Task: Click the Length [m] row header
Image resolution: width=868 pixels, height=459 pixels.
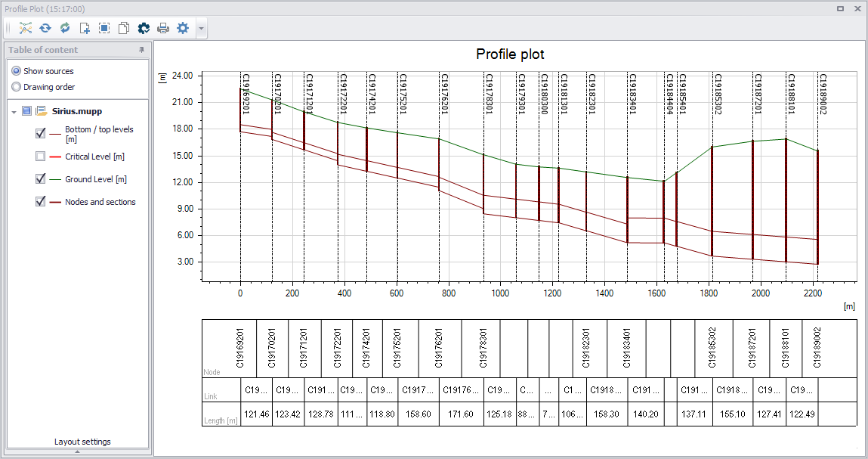Action: coord(221,420)
